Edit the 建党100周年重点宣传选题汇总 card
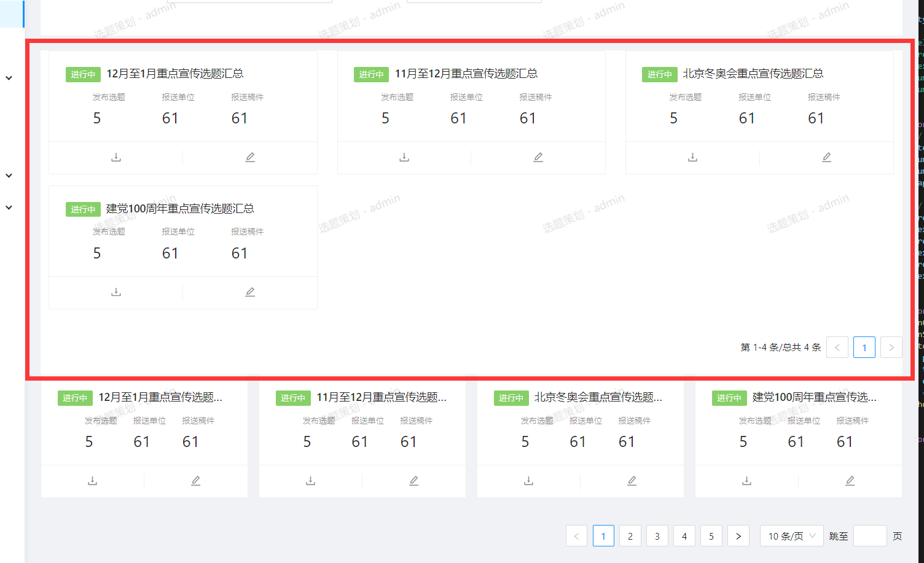 pyautogui.click(x=249, y=292)
